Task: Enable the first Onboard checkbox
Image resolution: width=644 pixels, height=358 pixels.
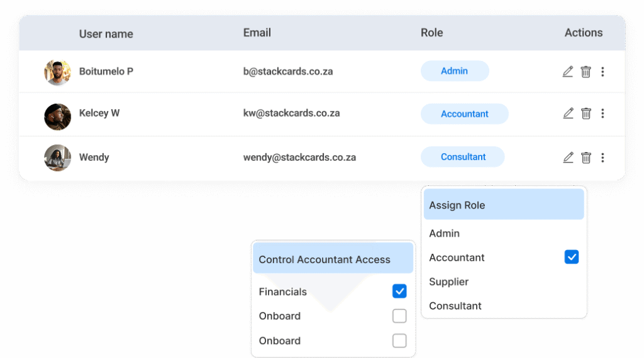Action: click(x=399, y=316)
